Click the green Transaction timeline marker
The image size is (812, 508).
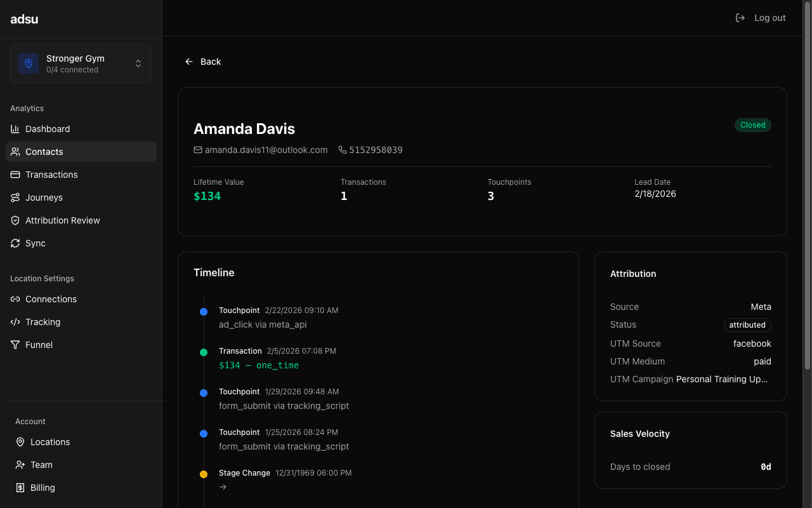pyautogui.click(x=204, y=352)
